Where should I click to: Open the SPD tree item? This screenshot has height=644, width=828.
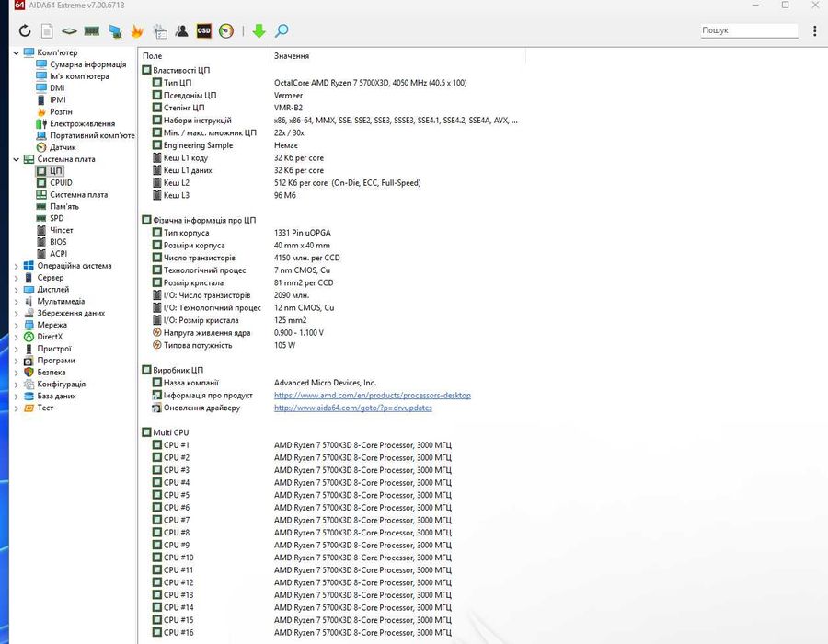click(x=56, y=218)
